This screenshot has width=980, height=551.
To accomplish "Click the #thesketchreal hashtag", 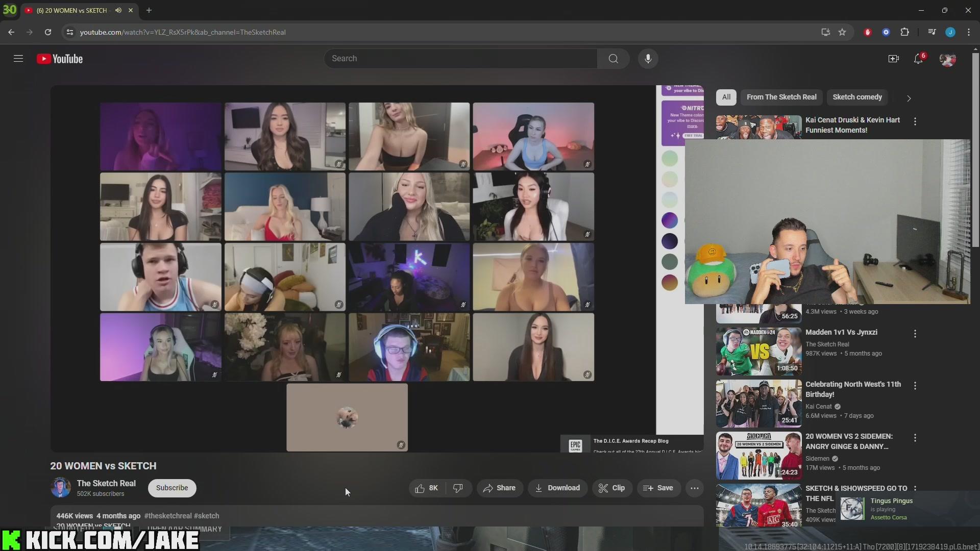I will click(x=168, y=516).
